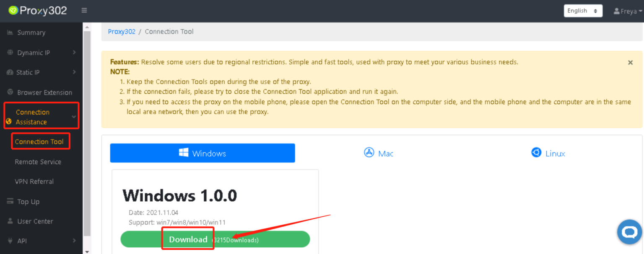Select the Windows tab

click(x=203, y=153)
